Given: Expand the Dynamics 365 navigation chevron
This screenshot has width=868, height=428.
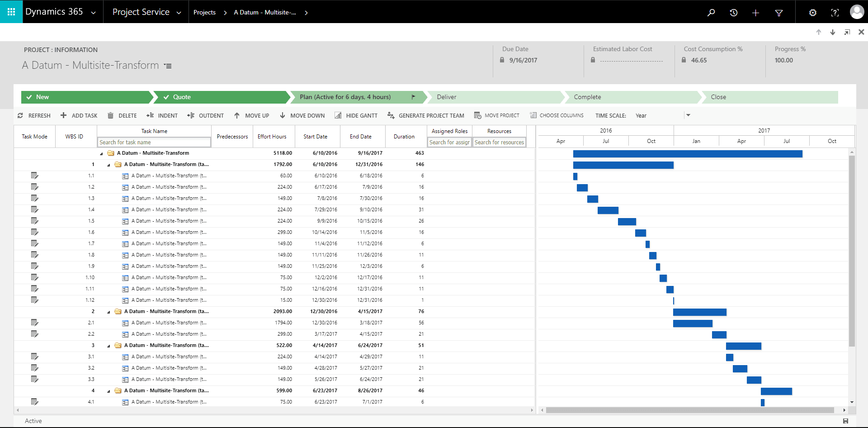Looking at the screenshot, I should 93,13.
